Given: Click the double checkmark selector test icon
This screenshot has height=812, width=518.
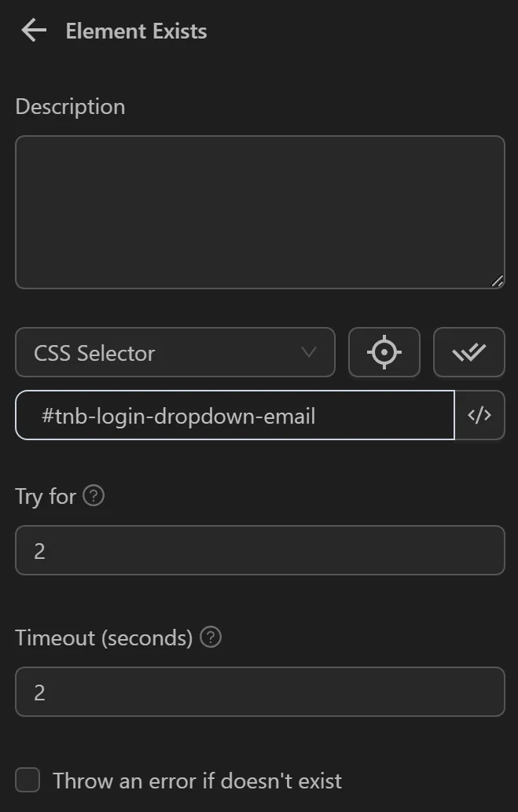Looking at the screenshot, I should [468, 352].
